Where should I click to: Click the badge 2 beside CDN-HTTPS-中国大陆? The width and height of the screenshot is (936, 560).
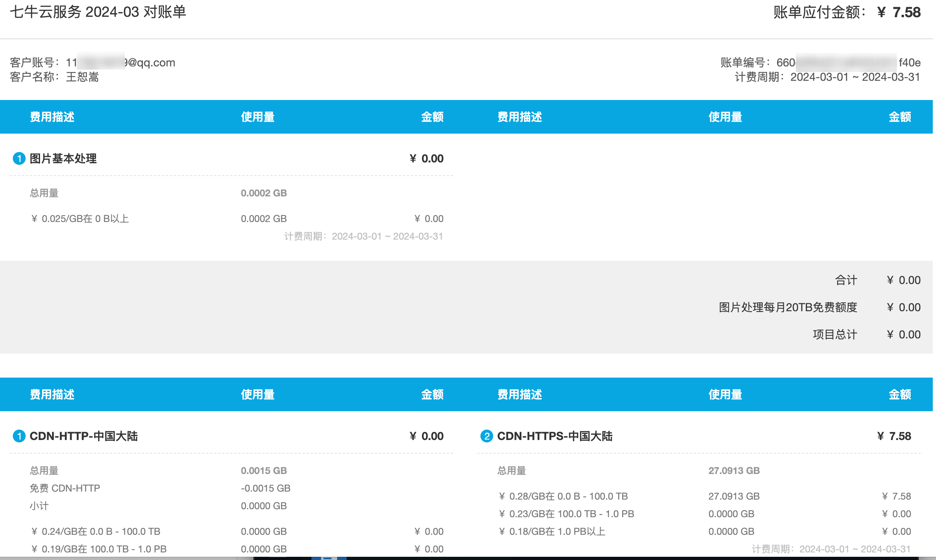click(487, 436)
